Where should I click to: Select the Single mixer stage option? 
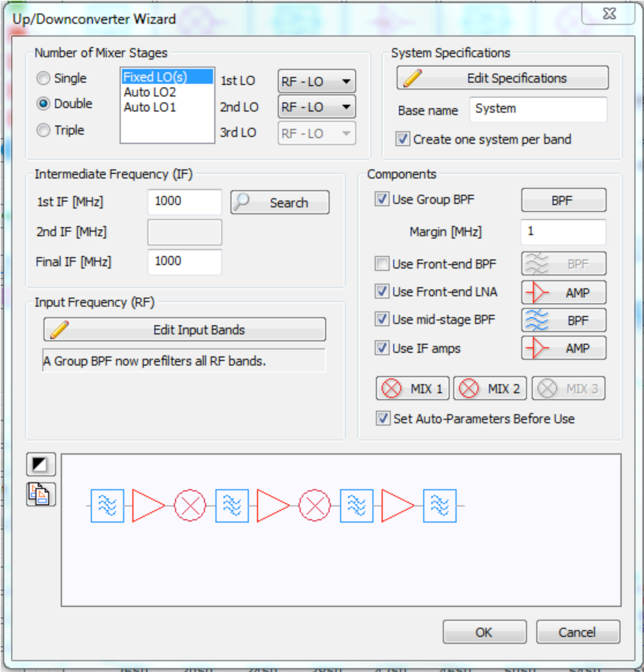[44, 78]
